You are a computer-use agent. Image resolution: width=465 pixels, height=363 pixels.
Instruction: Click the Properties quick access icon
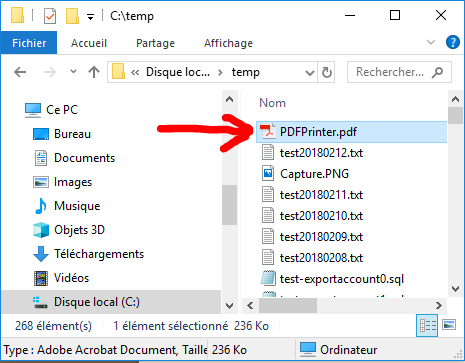coord(50,16)
